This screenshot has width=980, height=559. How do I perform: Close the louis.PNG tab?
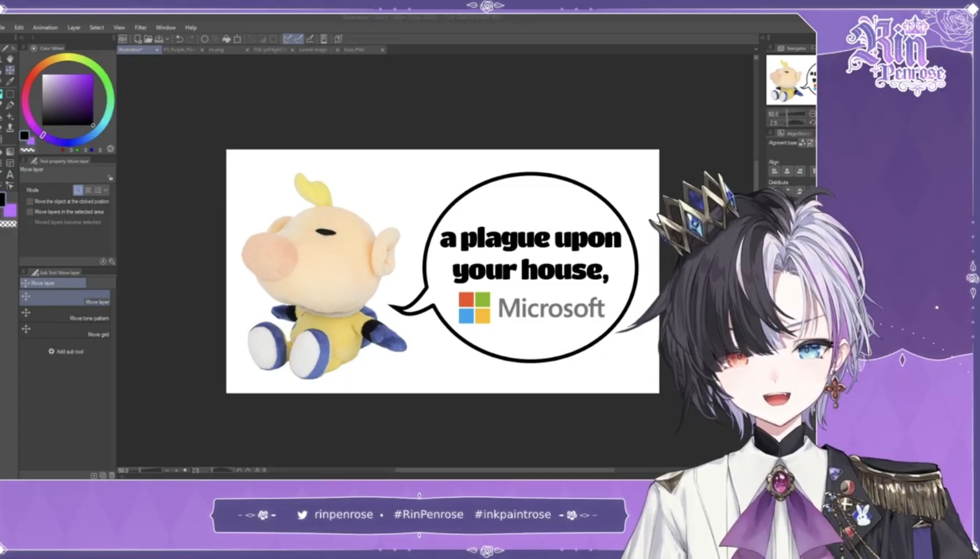(x=383, y=49)
